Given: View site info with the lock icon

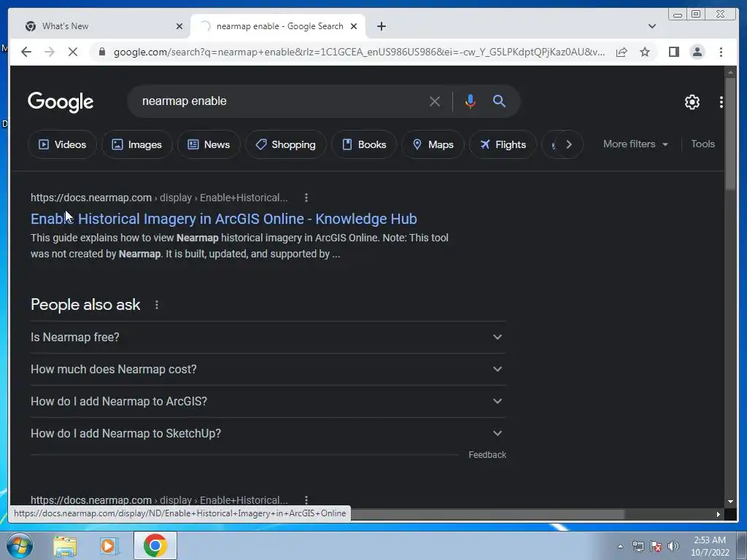Looking at the screenshot, I should 101,52.
